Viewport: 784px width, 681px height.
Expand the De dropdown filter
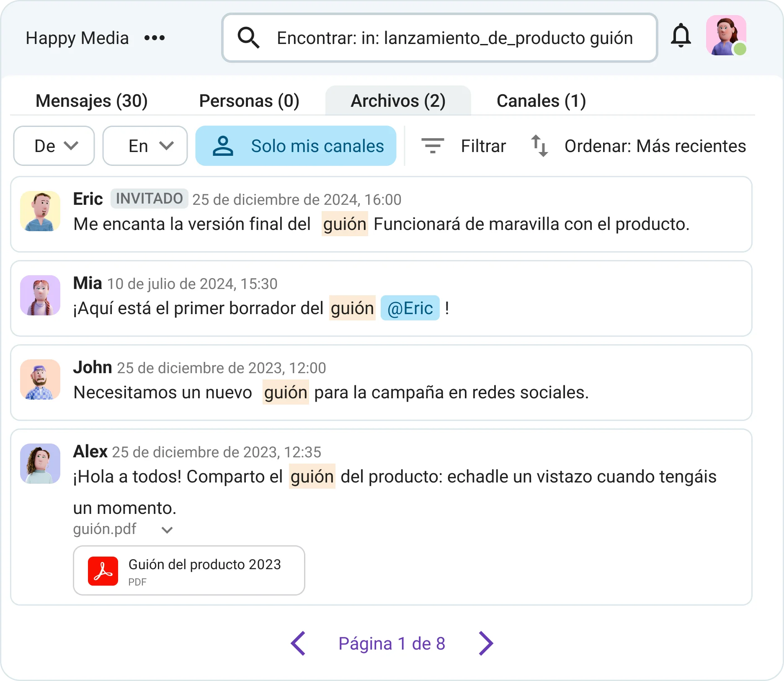(54, 146)
